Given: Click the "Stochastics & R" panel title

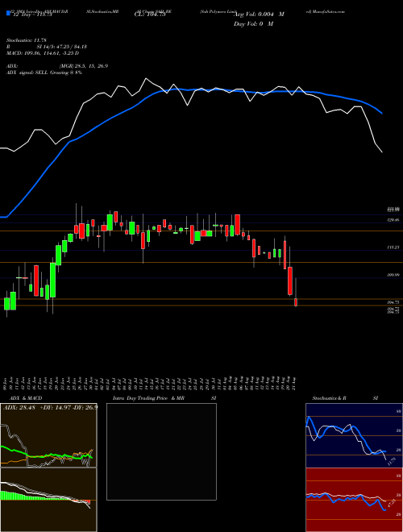Looking at the screenshot, I should (x=329, y=398).
